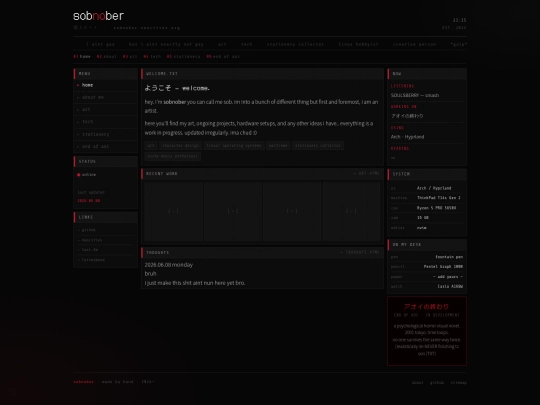Screen dimensions: 540x405
Task: Select end of aoi in MENU panel
Action: [105, 146]
